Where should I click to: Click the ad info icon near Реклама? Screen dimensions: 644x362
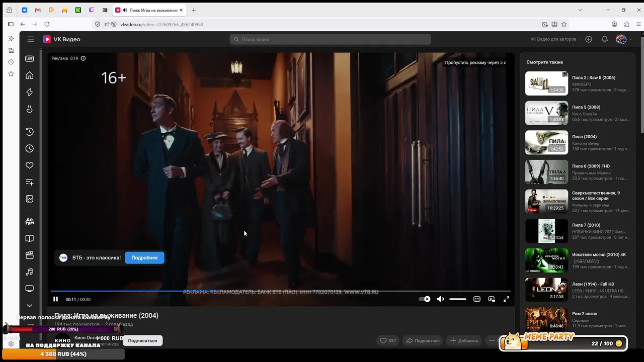83,58
